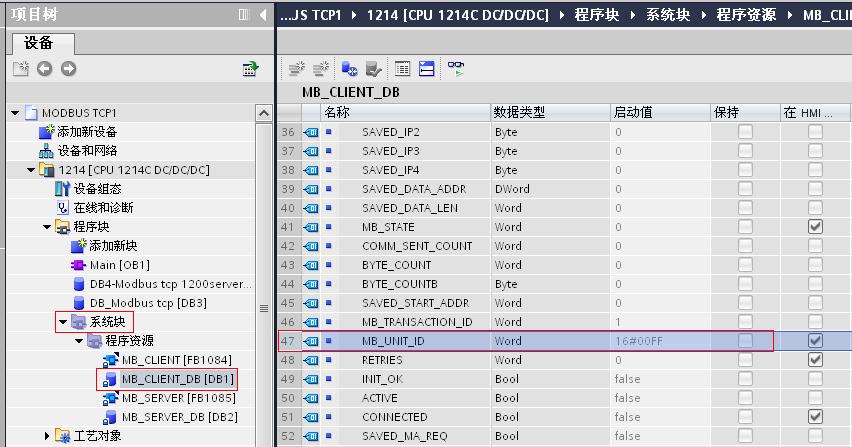Viewport: 852px width, 447px height.
Task: Click the 保持 column header
Action: pyautogui.click(x=746, y=112)
